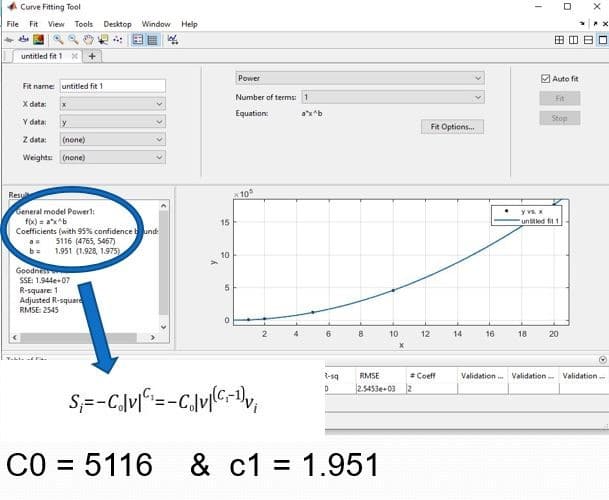Tile all fits in grid layout
609x500 pixels.
pos(558,39)
